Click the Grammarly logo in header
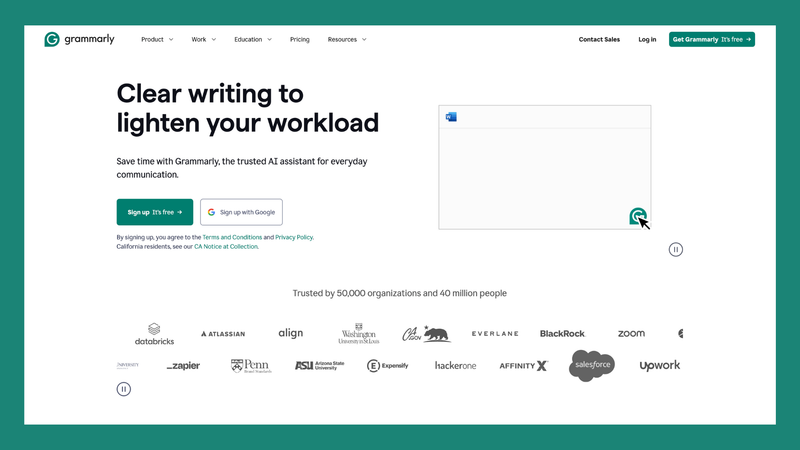 click(x=80, y=39)
